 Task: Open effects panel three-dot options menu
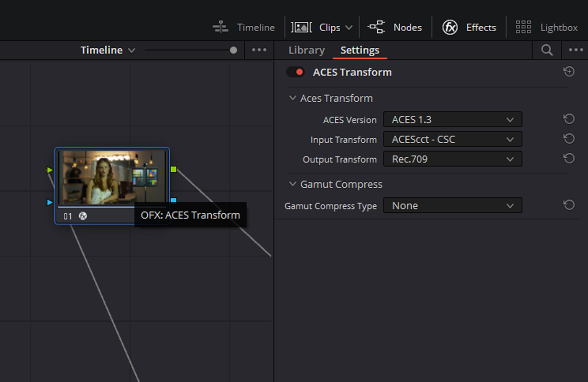(576, 50)
